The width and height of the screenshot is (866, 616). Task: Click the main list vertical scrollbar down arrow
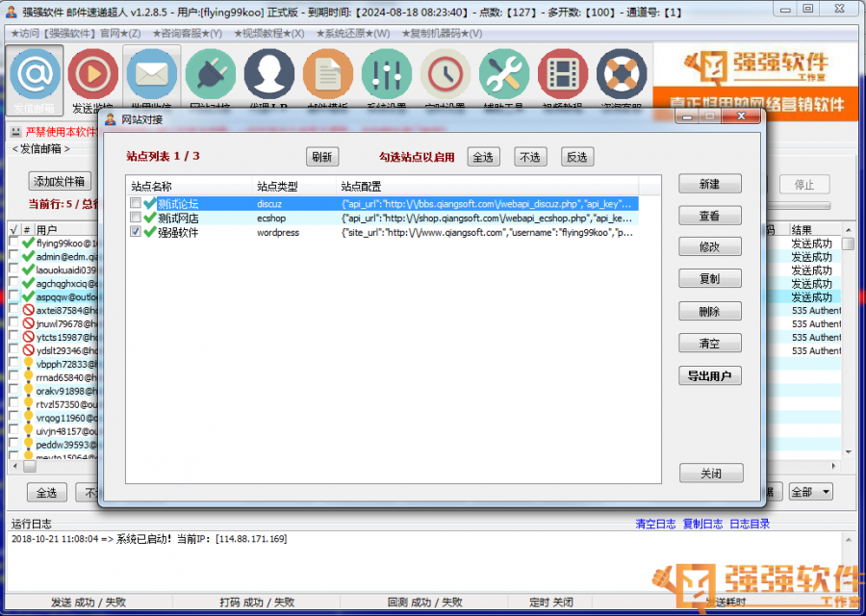point(849,452)
